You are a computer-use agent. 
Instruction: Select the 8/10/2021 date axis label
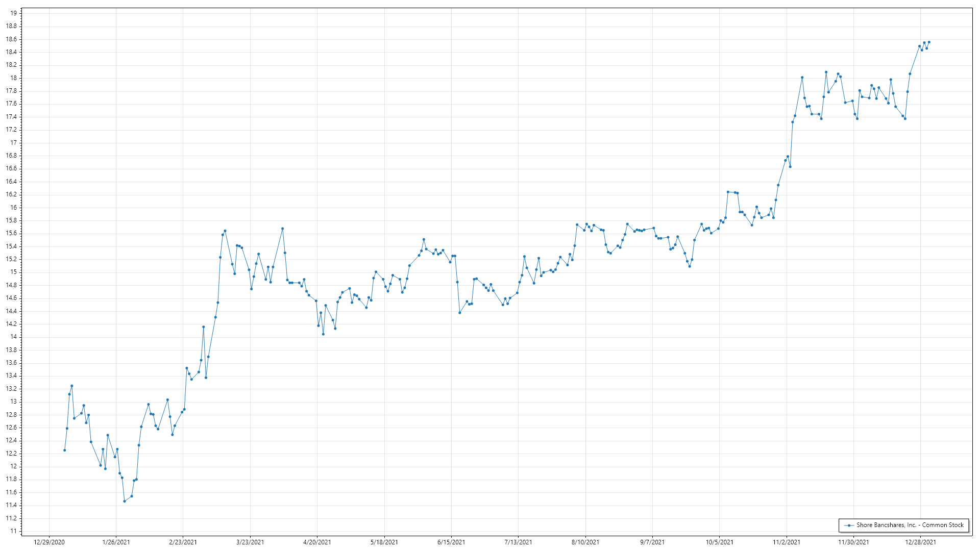585,542
